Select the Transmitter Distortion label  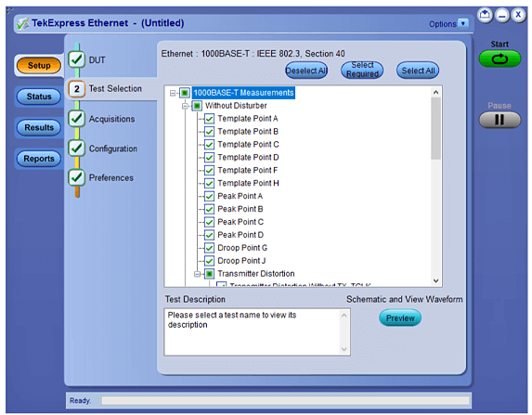[x=256, y=274]
